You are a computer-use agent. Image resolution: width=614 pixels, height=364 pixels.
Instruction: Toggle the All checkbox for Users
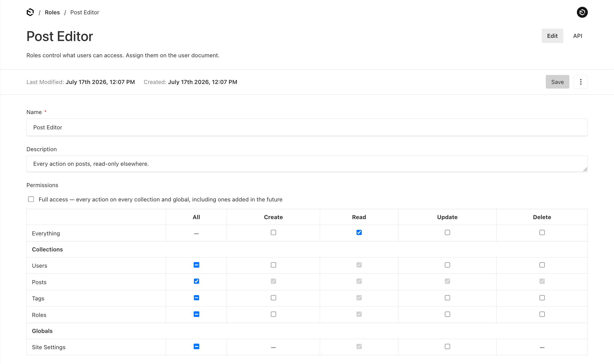pos(196,265)
